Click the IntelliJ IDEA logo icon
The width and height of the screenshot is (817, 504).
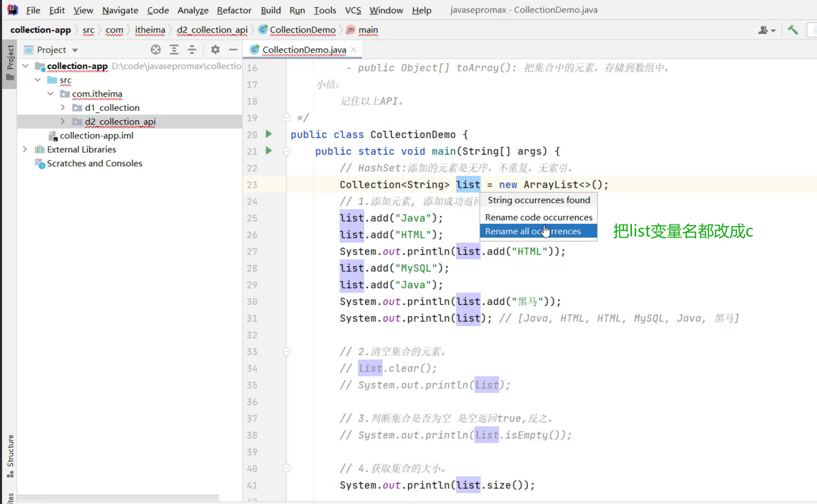[12, 10]
